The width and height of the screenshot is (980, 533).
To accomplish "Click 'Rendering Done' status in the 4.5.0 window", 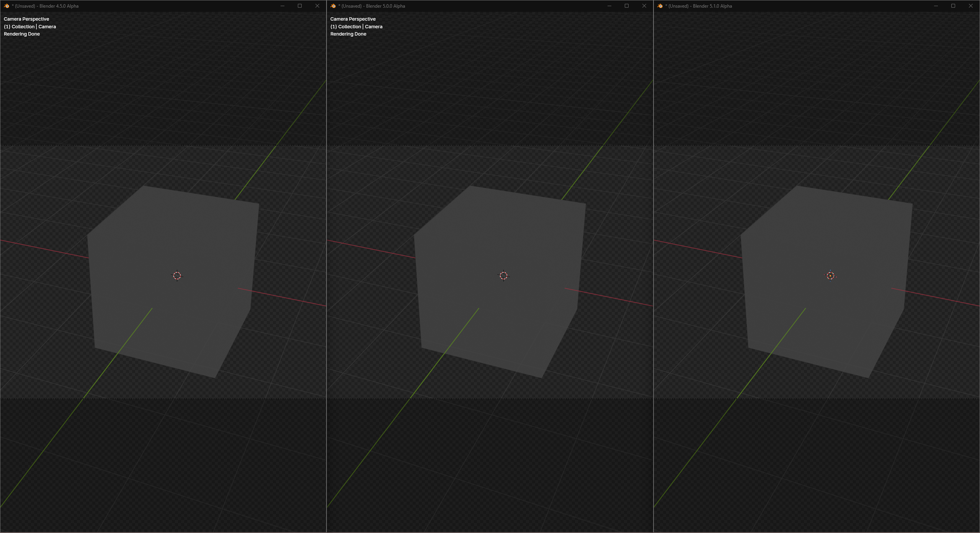I will click(22, 34).
